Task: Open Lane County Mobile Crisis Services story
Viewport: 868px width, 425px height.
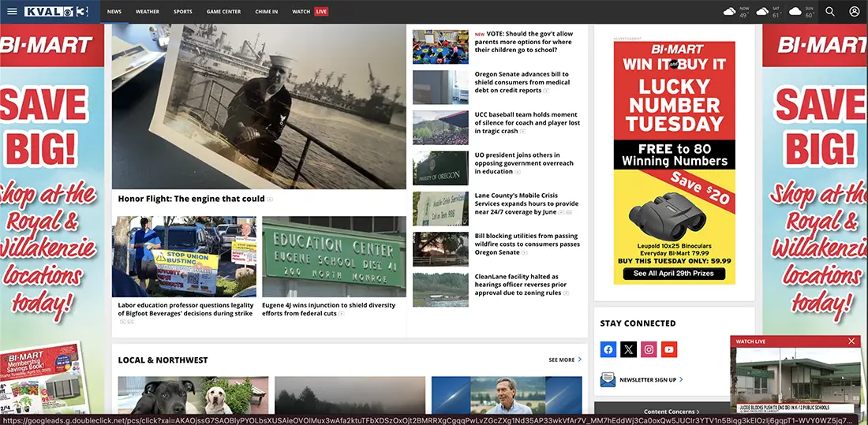Action: pyautogui.click(x=526, y=203)
